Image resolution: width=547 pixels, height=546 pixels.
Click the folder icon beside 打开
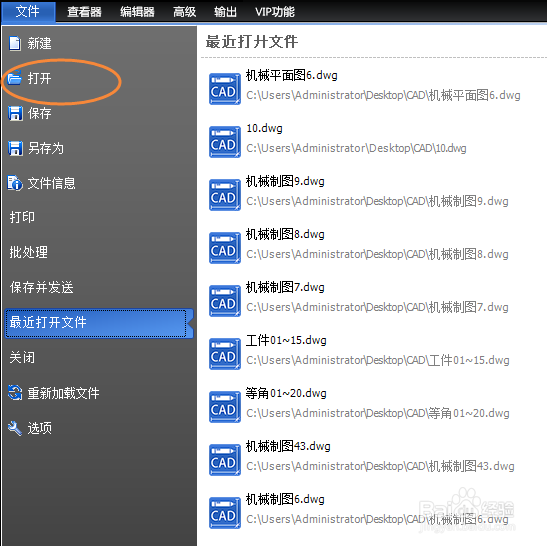coord(15,77)
